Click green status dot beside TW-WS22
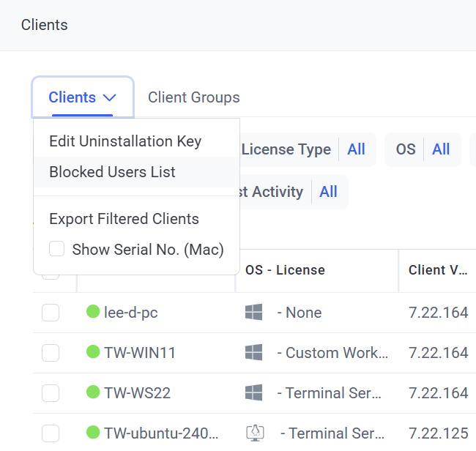 (x=93, y=393)
